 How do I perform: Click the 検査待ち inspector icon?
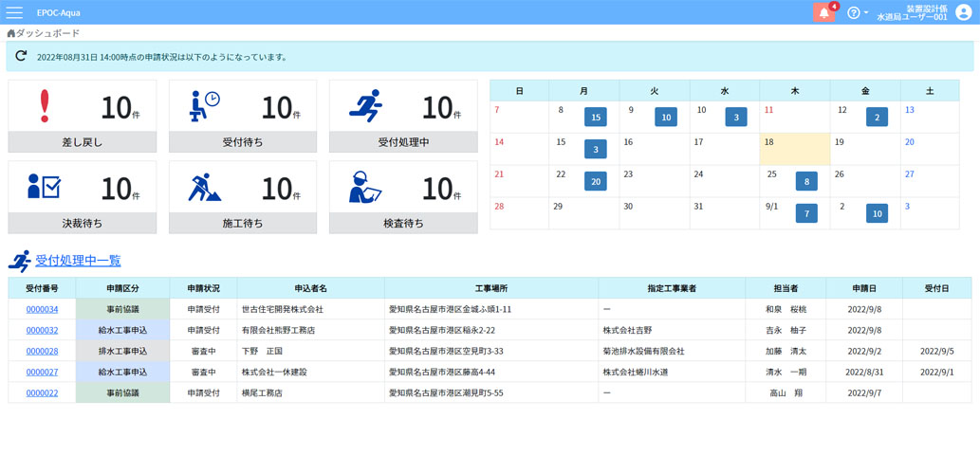(x=365, y=188)
